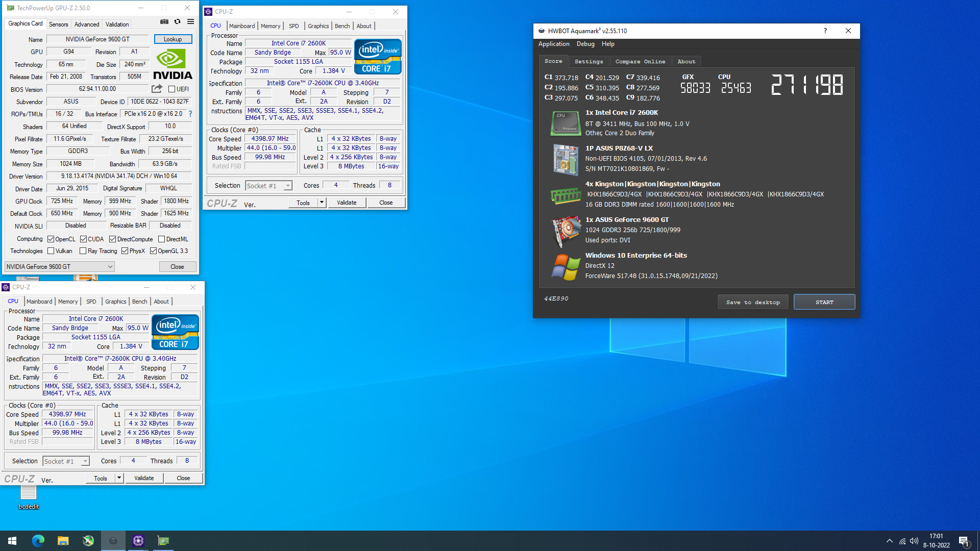Open the Help menu in Aquamark
The image size is (980, 551).
[x=608, y=44]
